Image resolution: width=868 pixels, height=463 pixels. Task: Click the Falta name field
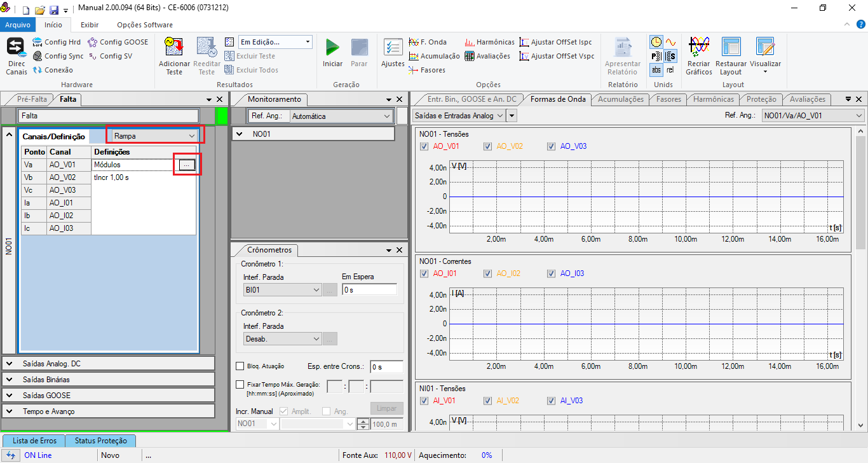tap(109, 116)
